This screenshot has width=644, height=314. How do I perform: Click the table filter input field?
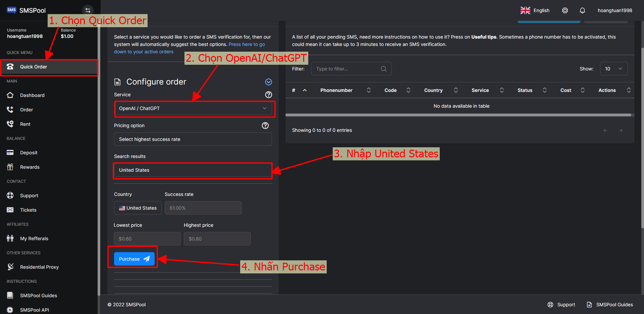click(347, 69)
